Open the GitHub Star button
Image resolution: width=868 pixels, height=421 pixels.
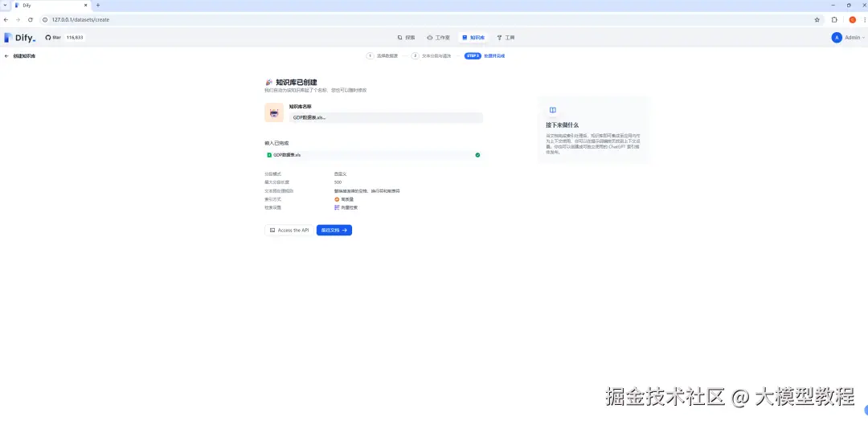pyautogui.click(x=52, y=38)
